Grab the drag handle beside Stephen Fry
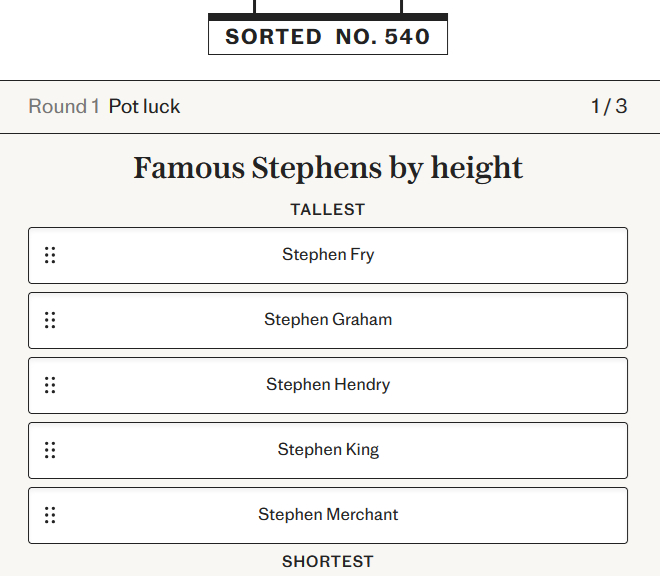This screenshot has width=660, height=576. tap(50, 255)
